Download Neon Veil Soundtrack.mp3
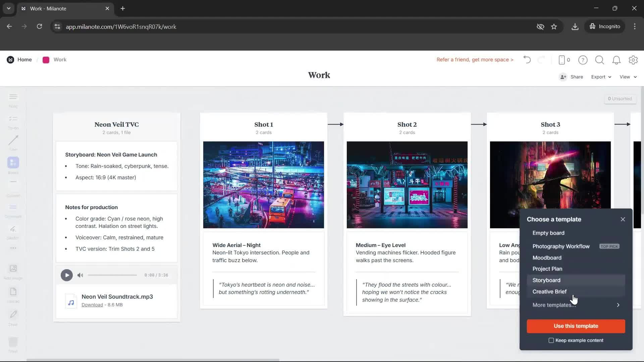 click(92, 305)
